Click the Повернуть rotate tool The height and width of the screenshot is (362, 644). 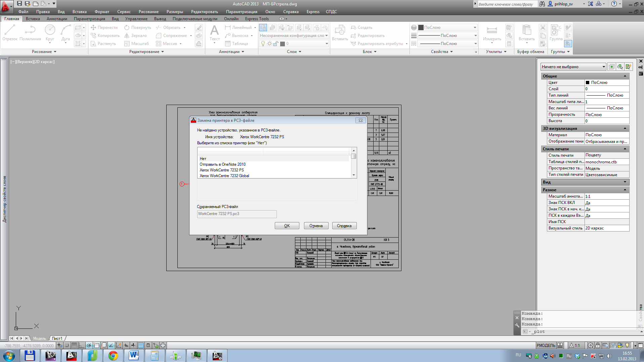tap(138, 28)
